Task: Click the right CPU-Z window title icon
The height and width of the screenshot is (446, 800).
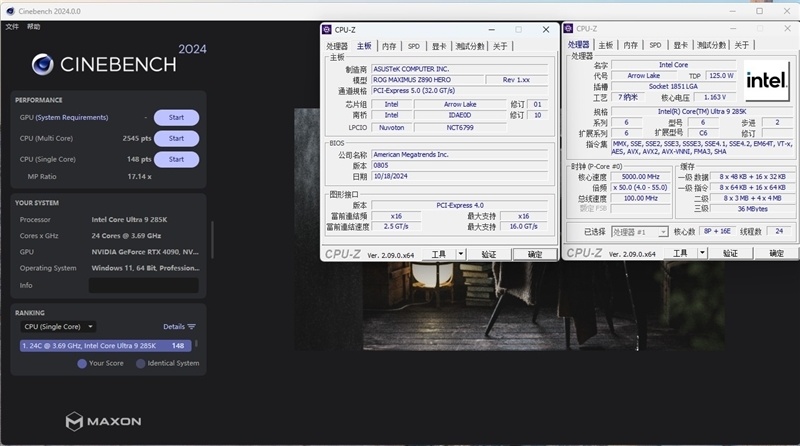Action: coord(568,29)
